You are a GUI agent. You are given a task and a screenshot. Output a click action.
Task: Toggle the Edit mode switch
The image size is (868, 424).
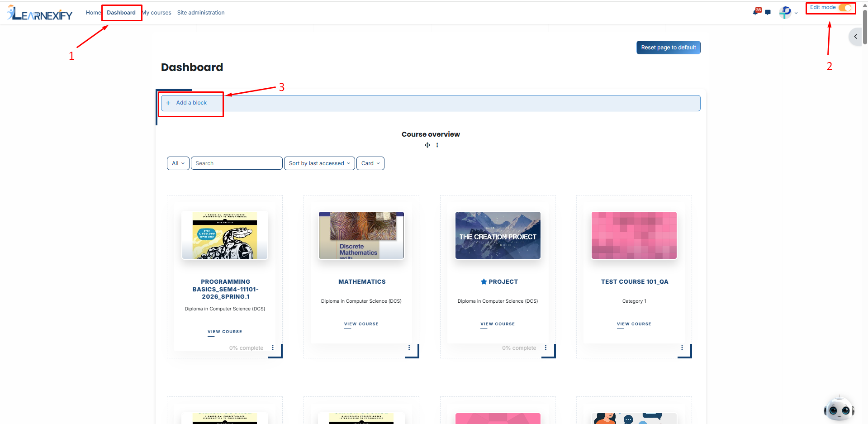pos(845,8)
